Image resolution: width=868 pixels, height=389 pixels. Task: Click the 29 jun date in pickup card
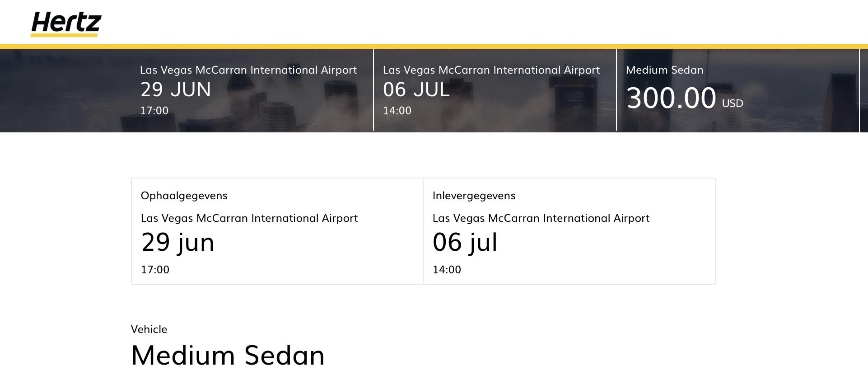tap(178, 242)
